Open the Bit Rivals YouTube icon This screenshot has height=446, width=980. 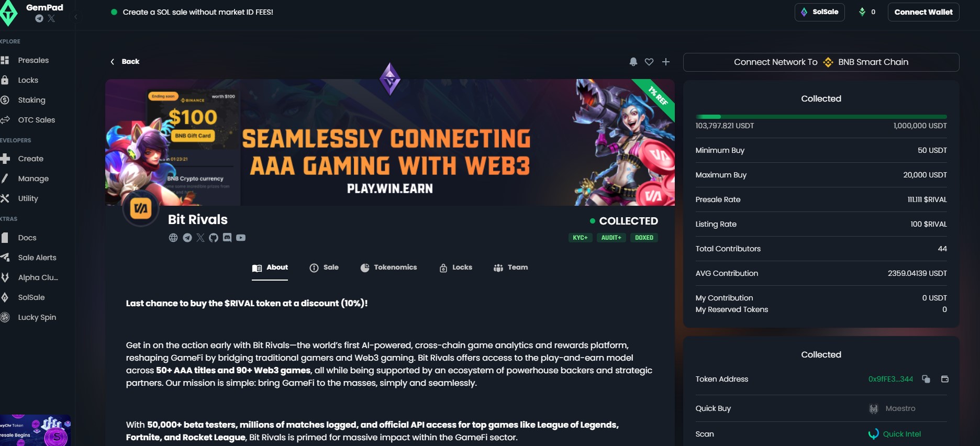241,238
